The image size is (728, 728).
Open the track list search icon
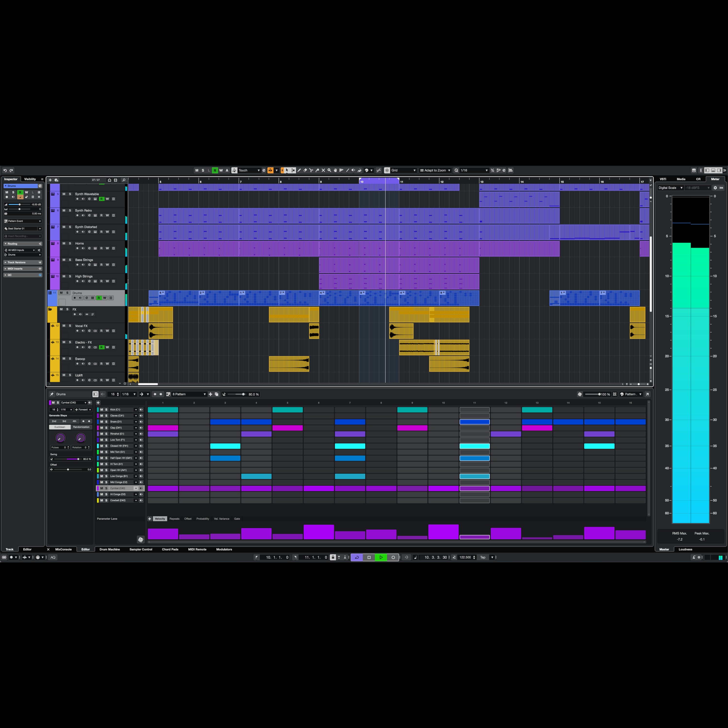coord(124,180)
